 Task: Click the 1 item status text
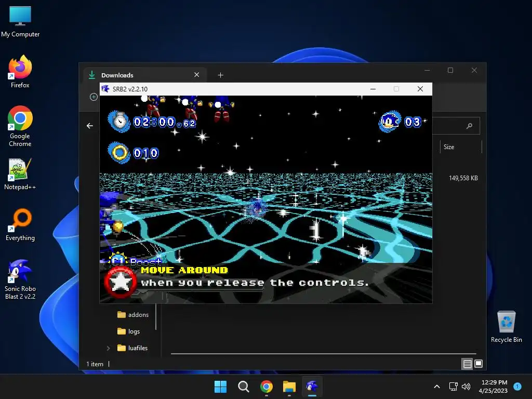point(95,364)
